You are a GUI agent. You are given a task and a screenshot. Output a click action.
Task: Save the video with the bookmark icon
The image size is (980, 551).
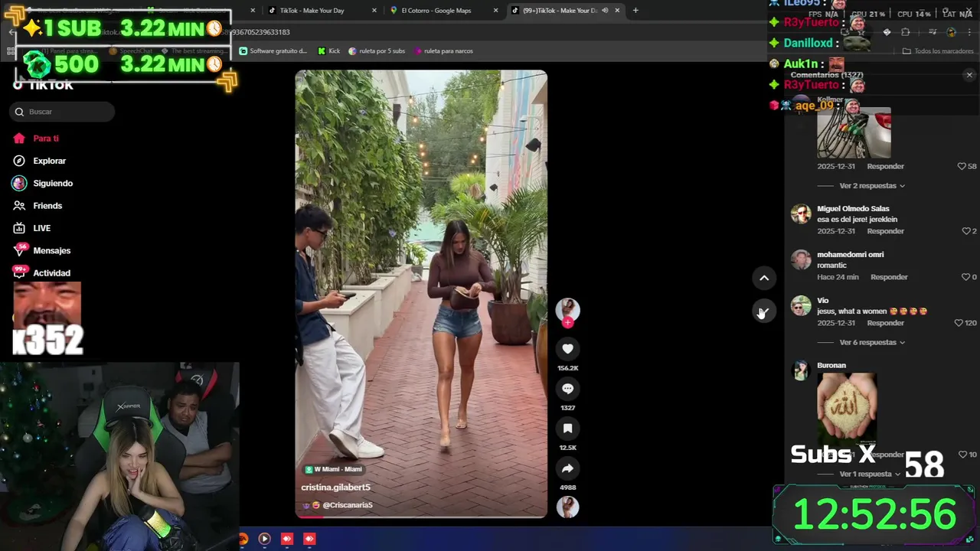pyautogui.click(x=567, y=429)
